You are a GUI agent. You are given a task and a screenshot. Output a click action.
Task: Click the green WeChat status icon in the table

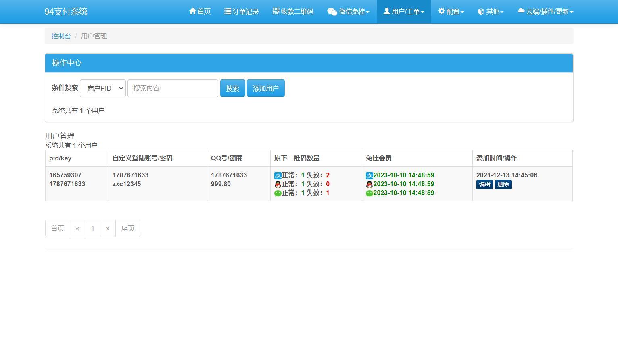pyautogui.click(x=278, y=193)
